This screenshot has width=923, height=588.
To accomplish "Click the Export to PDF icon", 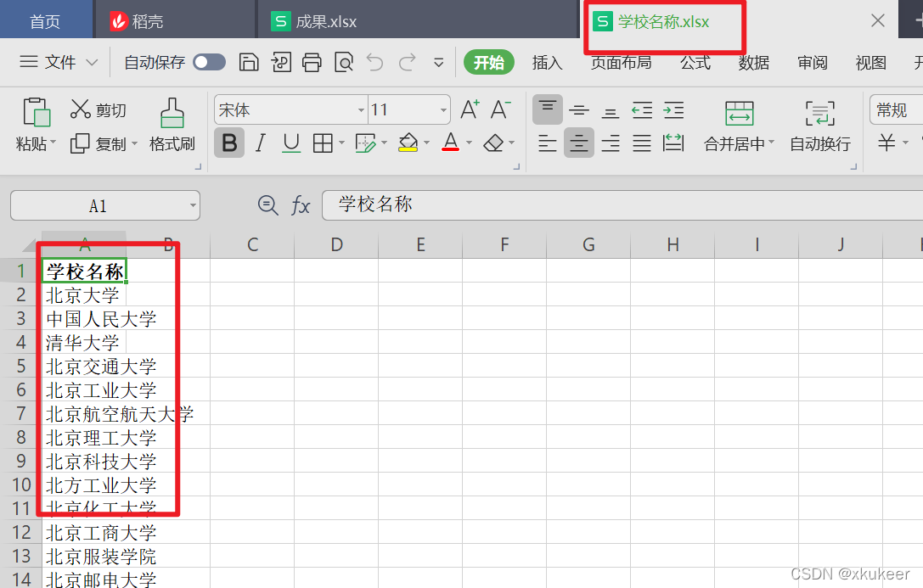I will [x=281, y=62].
